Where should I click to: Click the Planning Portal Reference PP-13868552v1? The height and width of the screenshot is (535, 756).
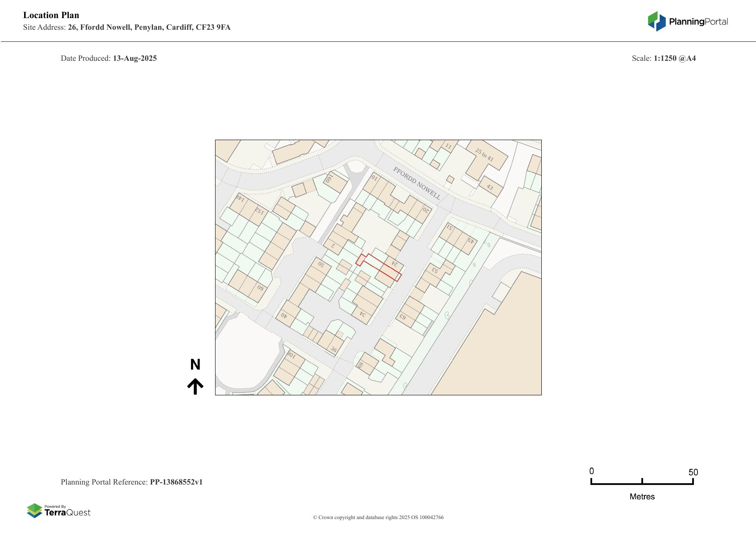131,482
